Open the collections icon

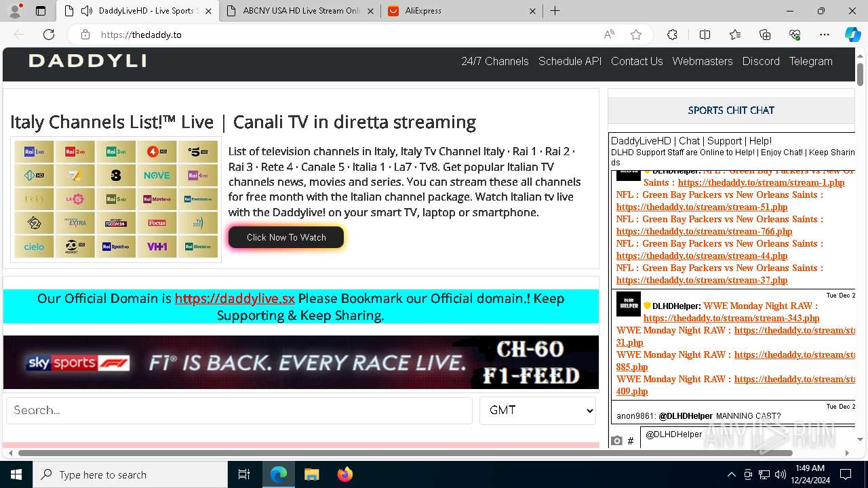click(765, 35)
